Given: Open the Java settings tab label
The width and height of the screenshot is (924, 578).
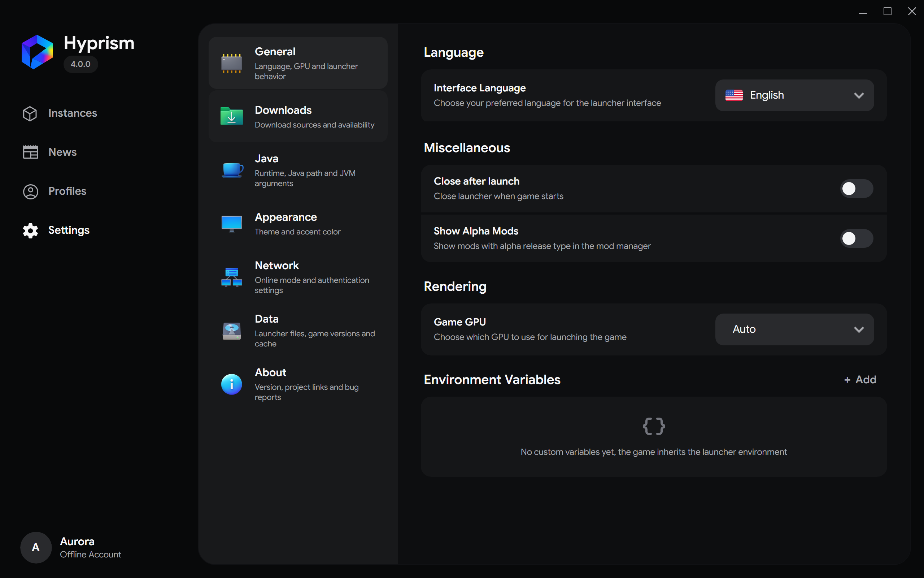Looking at the screenshot, I should [266, 159].
